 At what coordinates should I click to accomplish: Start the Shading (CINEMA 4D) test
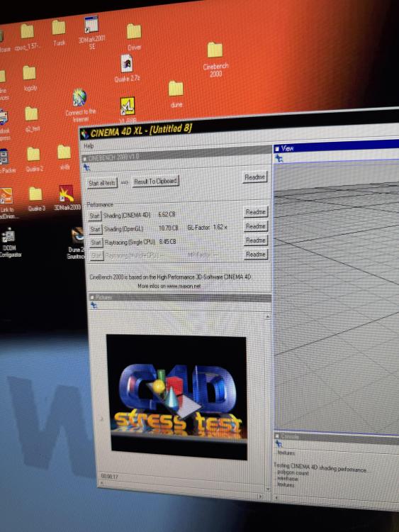pyautogui.click(x=94, y=216)
